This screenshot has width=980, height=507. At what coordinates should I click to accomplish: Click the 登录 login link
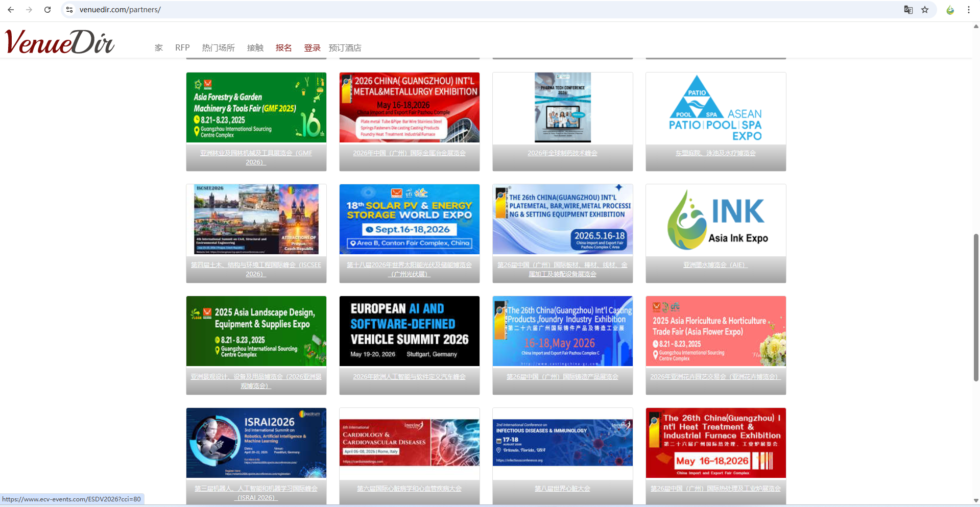tap(312, 47)
